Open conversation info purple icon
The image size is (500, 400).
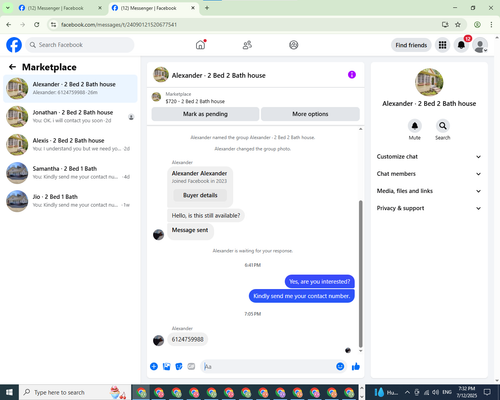coord(352,75)
